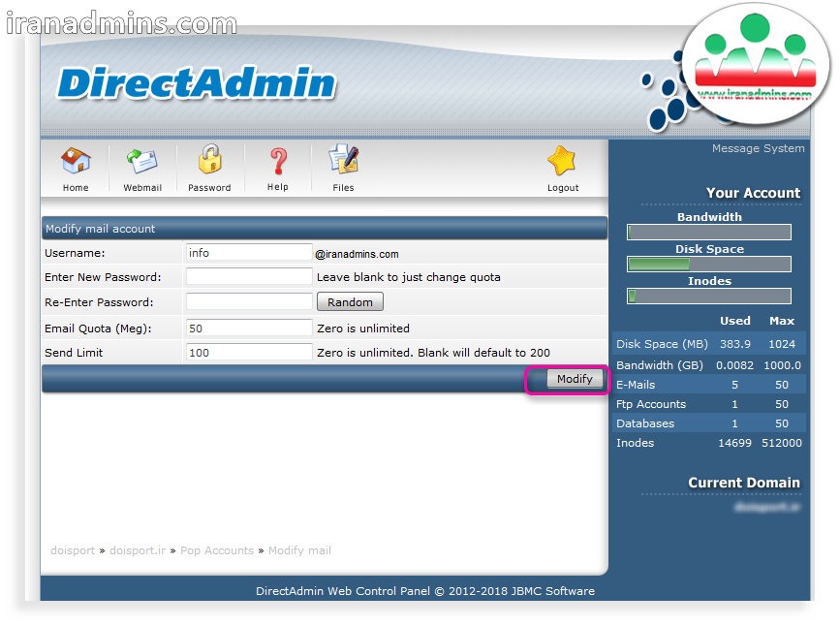This screenshot has height=626, width=840.
Task: Click the Logout star icon
Action: click(x=562, y=161)
